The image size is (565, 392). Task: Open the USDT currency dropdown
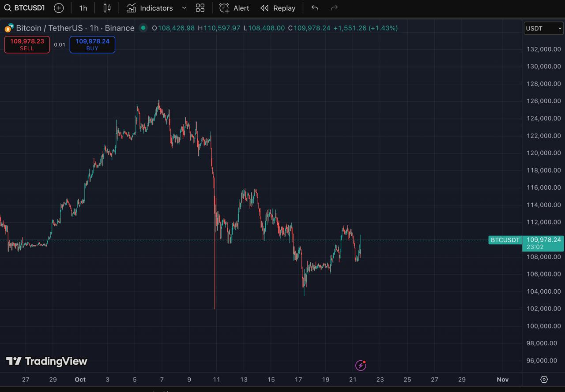click(x=543, y=28)
